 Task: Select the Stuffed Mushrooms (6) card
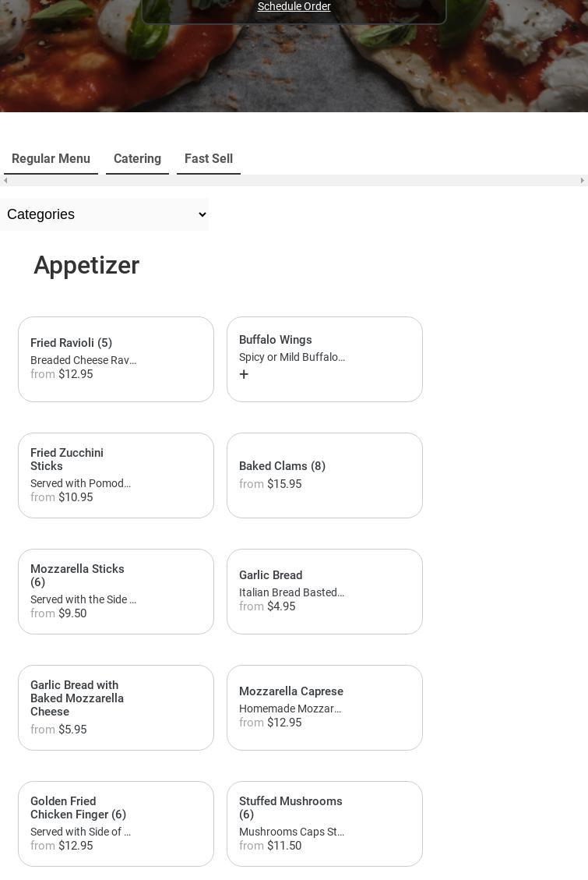click(325, 824)
